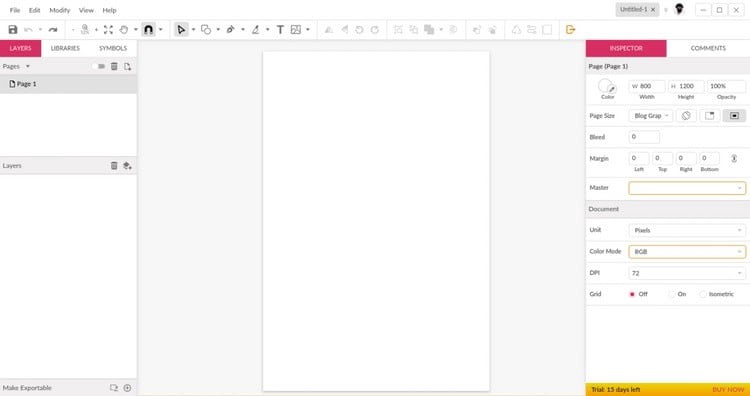Toggle the page clip content button
This screenshot has height=396, width=750.
(710, 116)
